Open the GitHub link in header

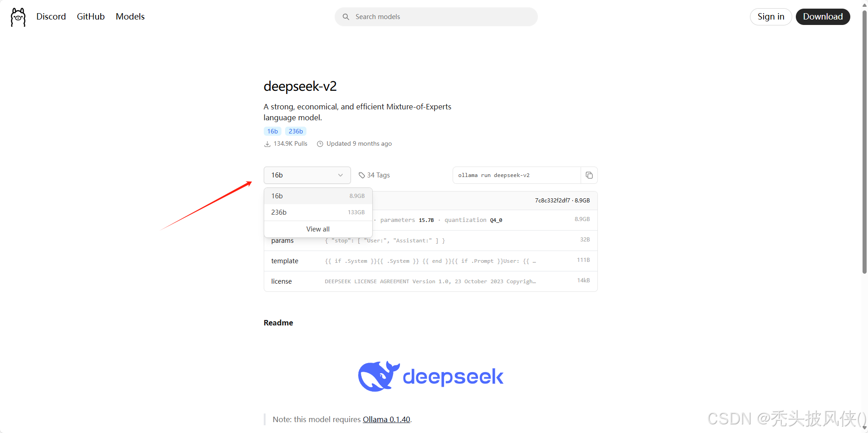(x=91, y=16)
